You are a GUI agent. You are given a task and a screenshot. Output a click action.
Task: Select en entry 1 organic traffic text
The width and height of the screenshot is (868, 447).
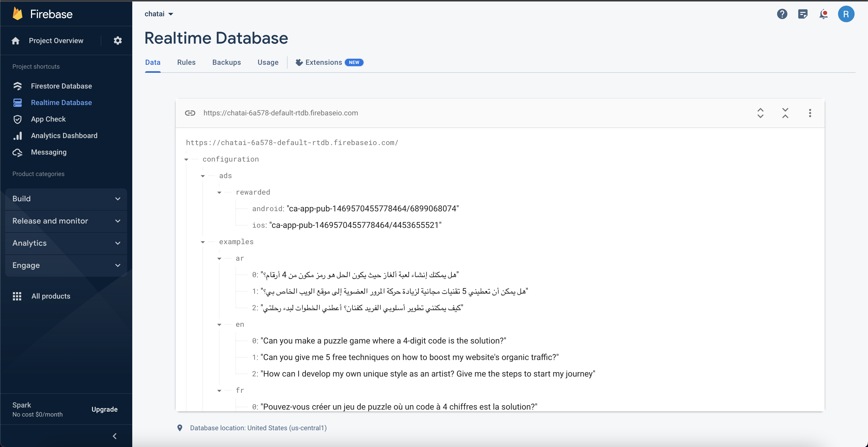tap(410, 357)
